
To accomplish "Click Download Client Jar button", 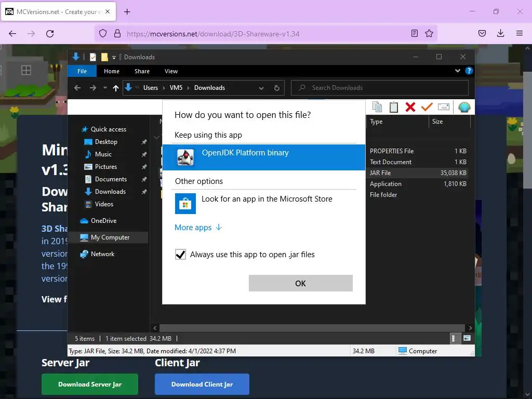I will pyautogui.click(x=202, y=384).
